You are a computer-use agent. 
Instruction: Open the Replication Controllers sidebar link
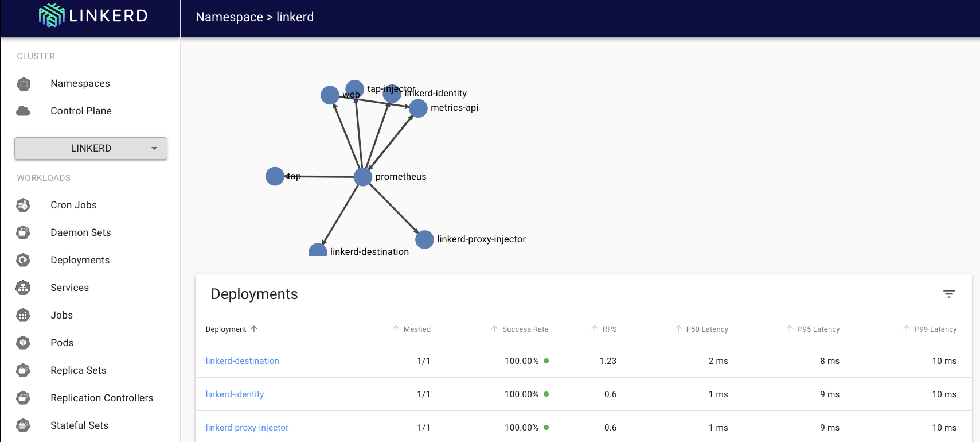[101, 398]
